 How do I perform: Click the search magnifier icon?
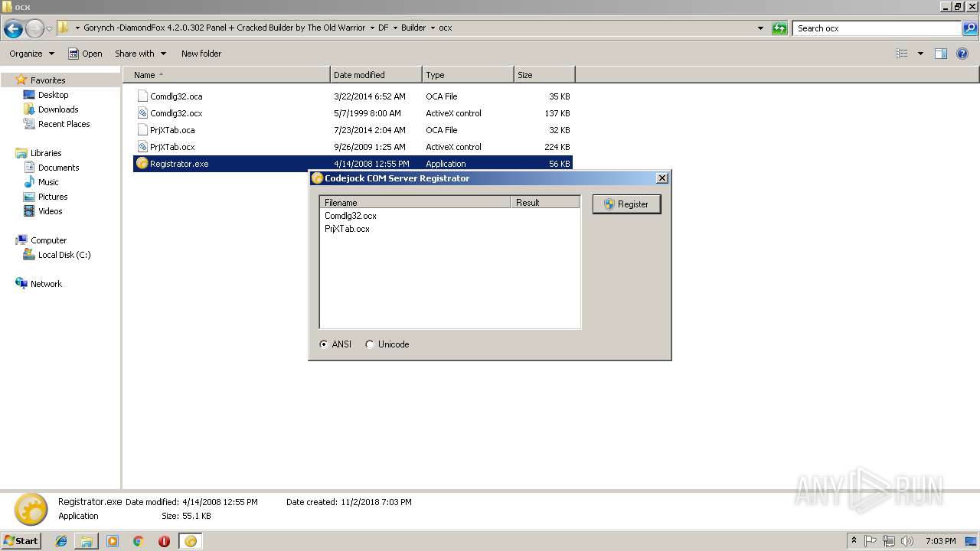971,28
